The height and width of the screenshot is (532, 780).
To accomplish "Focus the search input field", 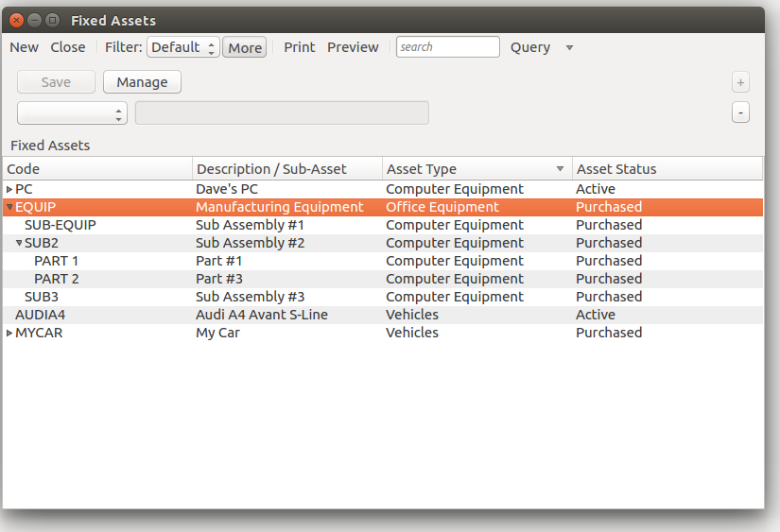I will [x=447, y=47].
